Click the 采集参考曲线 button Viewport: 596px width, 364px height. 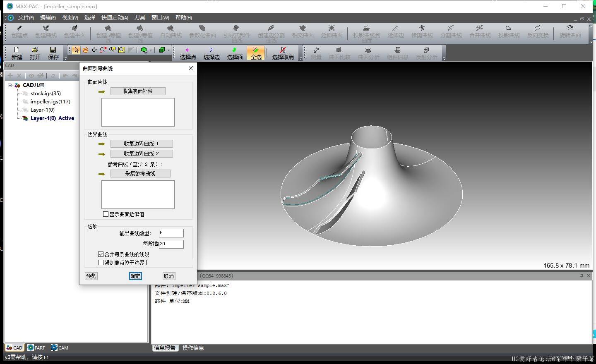click(140, 173)
